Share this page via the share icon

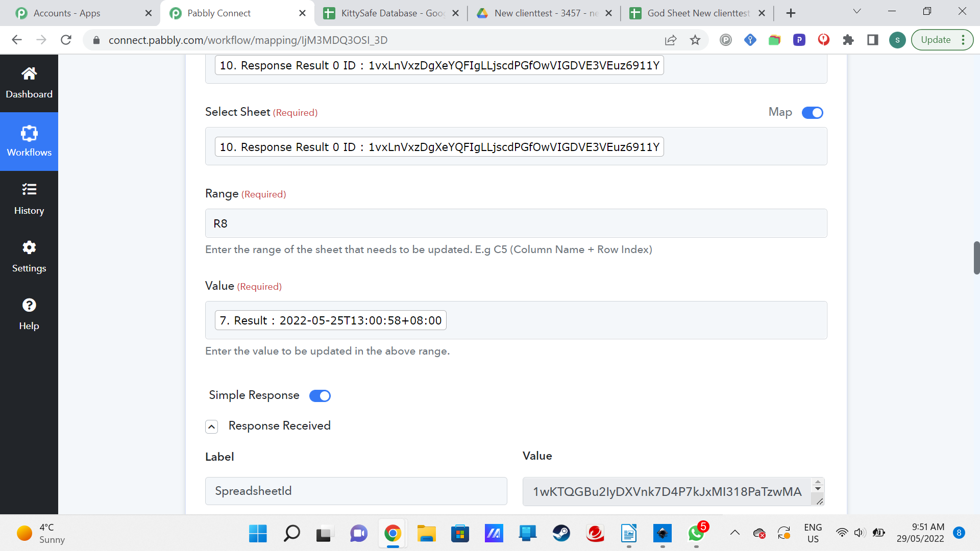coord(671,40)
